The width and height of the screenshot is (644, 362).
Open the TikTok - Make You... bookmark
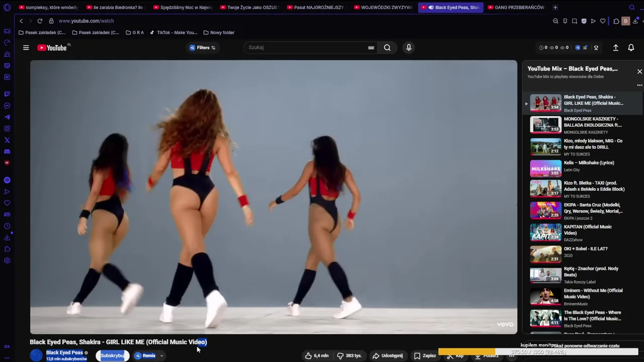click(x=174, y=33)
